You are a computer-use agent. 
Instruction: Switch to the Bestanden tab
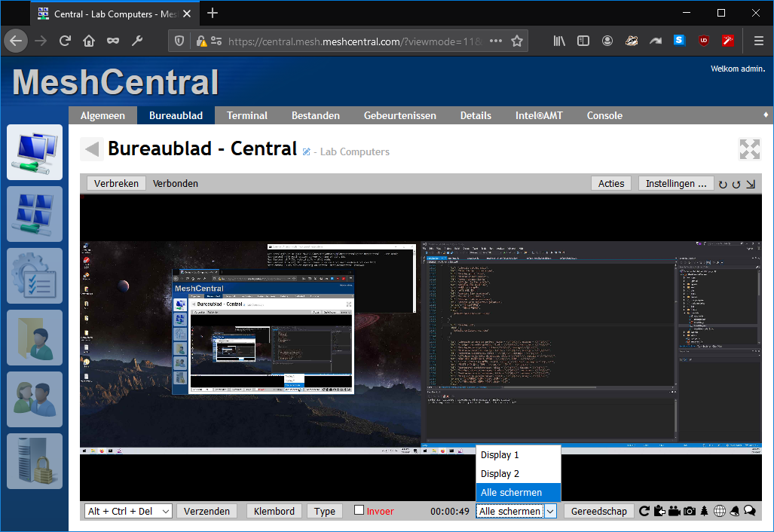(316, 115)
